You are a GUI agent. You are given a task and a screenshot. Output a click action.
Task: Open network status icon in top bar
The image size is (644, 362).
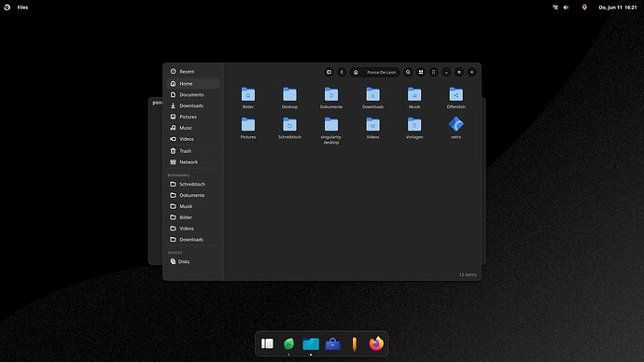tap(555, 7)
